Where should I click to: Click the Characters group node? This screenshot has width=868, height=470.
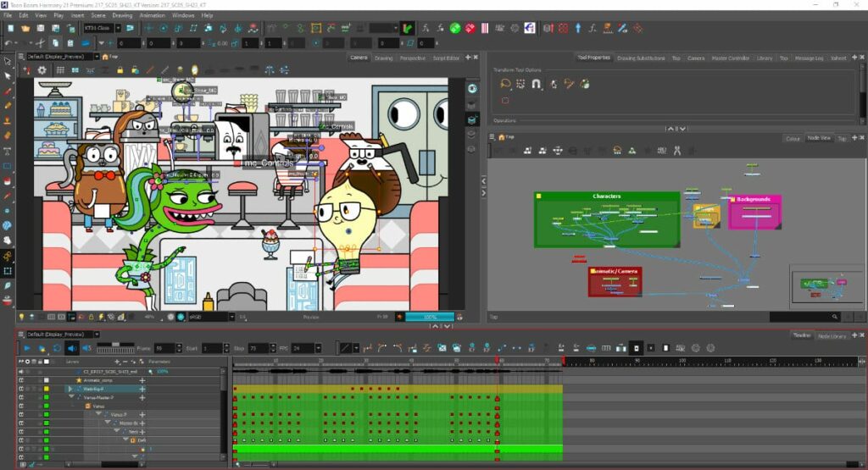pos(607,219)
